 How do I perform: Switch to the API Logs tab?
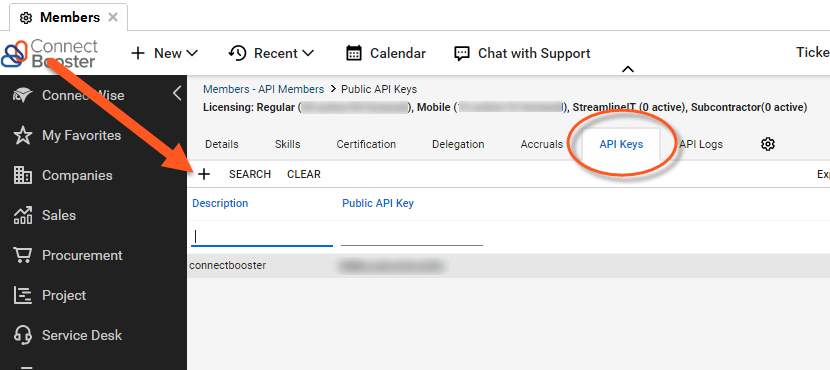tap(701, 144)
